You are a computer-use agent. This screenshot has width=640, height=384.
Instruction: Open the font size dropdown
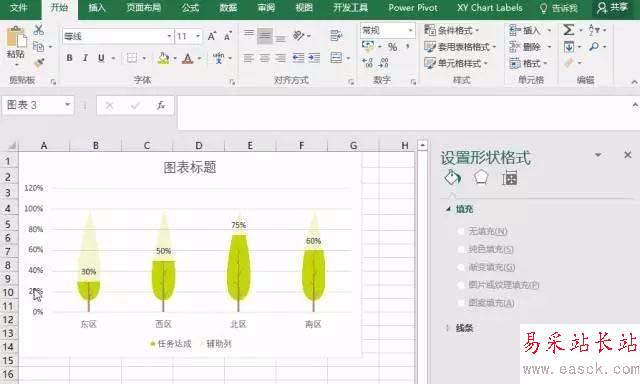click(x=198, y=36)
